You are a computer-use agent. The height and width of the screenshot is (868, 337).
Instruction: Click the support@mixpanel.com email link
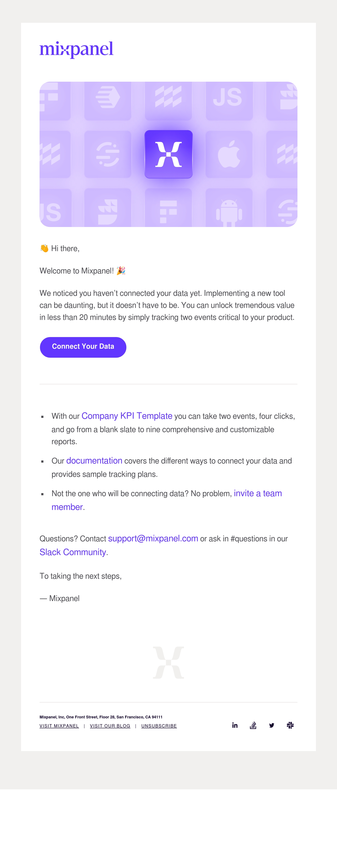tap(153, 538)
